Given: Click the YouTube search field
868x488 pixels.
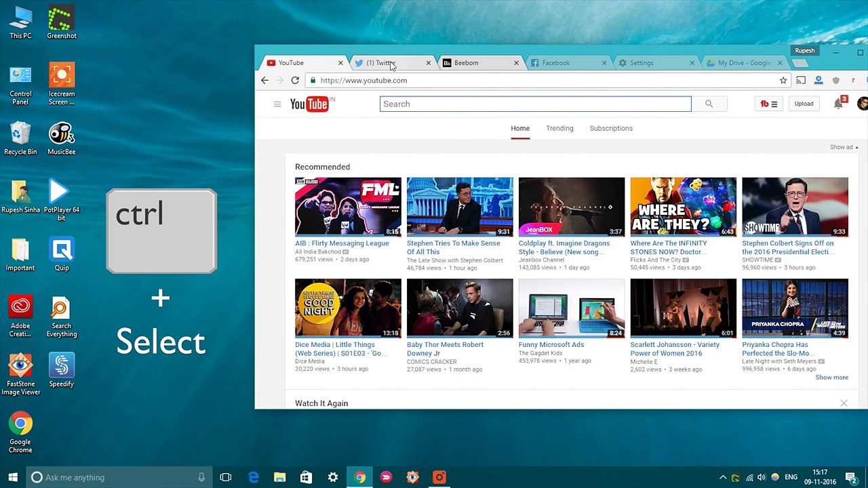Looking at the screenshot, I should 535,104.
